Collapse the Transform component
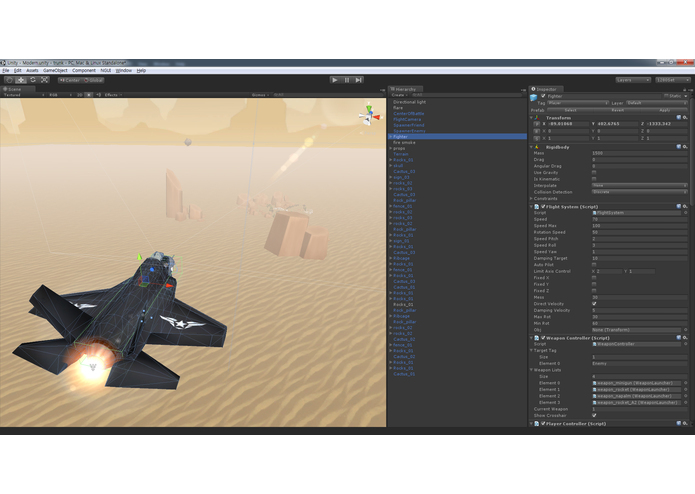This screenshot has width=695, height=494. coord(531,118)
